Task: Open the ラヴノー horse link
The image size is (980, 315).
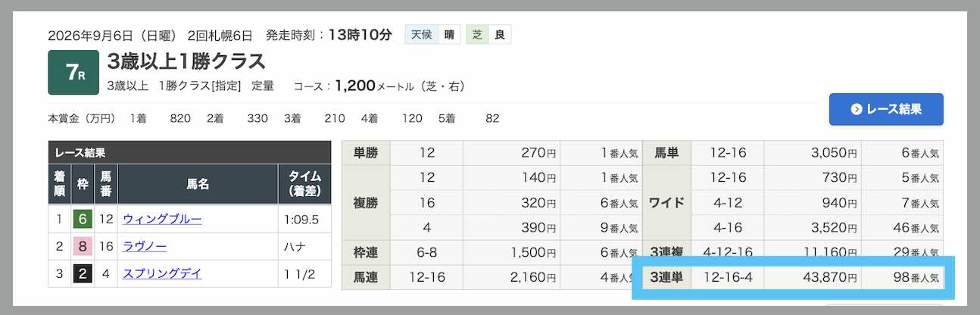Action: [145, 247]
